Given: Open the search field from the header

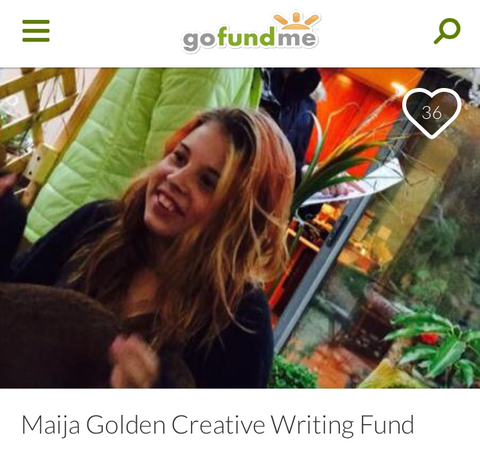Looking at the screenshot, I should 447,31.
